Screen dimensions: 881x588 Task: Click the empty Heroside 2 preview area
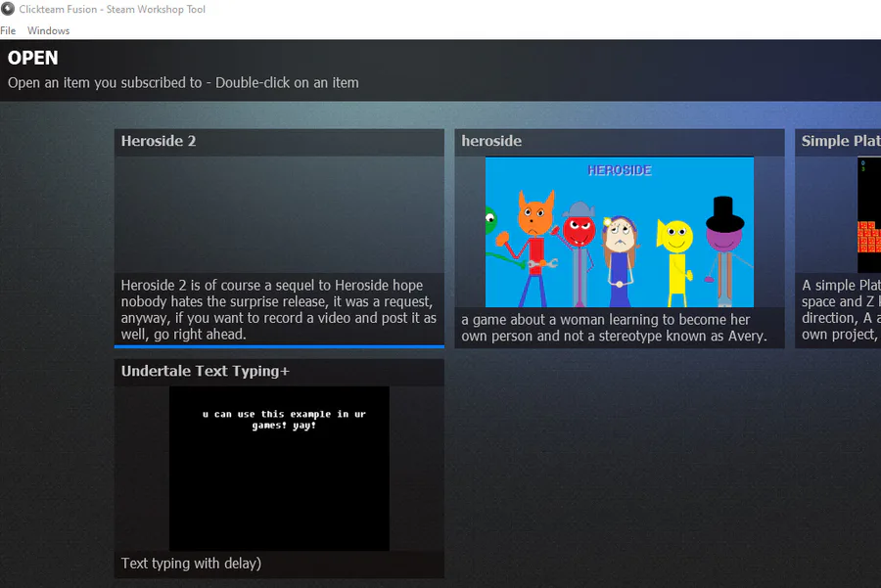coord(279,214)
